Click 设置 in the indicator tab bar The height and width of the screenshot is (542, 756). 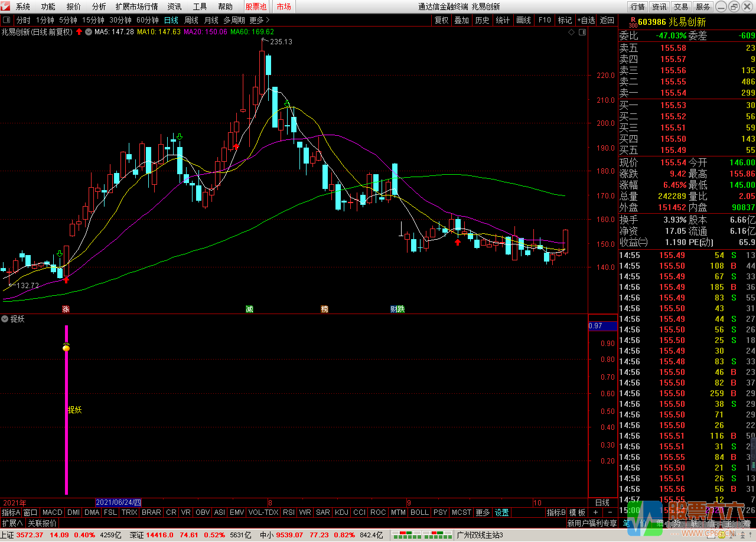[x=502, y=512]
